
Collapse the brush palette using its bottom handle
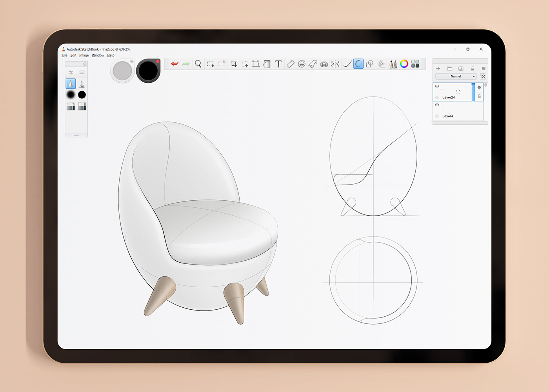click(76, 135)
